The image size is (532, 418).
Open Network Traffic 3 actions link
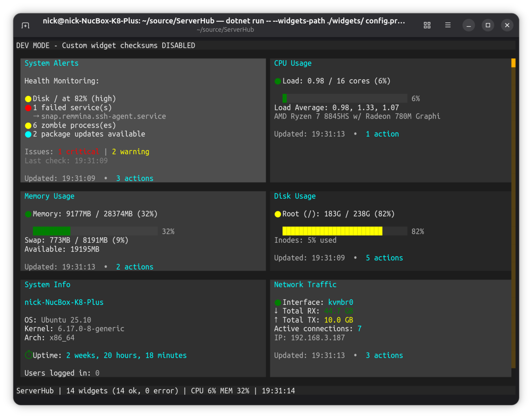pos(384,356)
